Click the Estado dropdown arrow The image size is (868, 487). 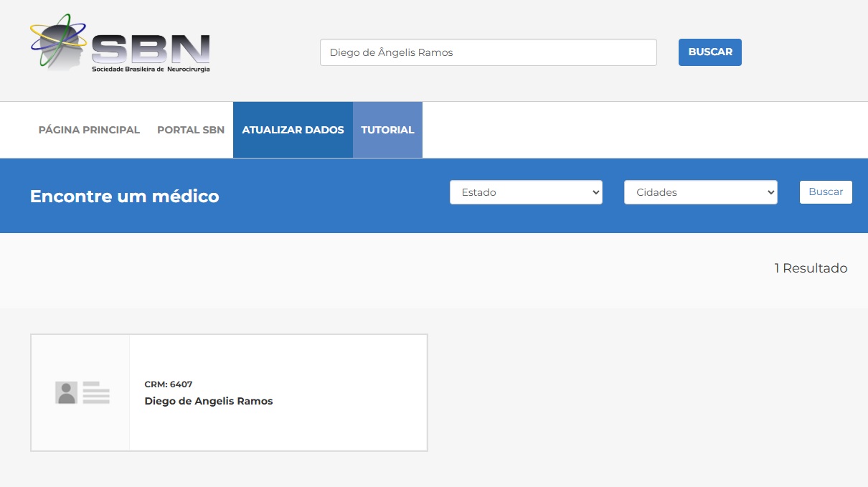595,192
